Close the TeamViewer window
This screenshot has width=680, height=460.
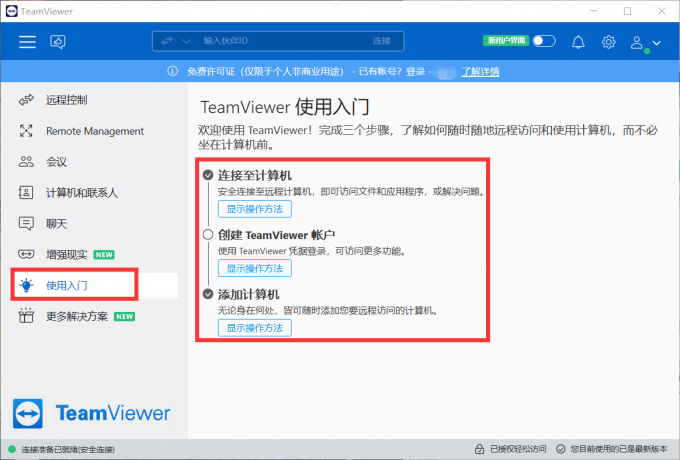[x=662, y=11]
